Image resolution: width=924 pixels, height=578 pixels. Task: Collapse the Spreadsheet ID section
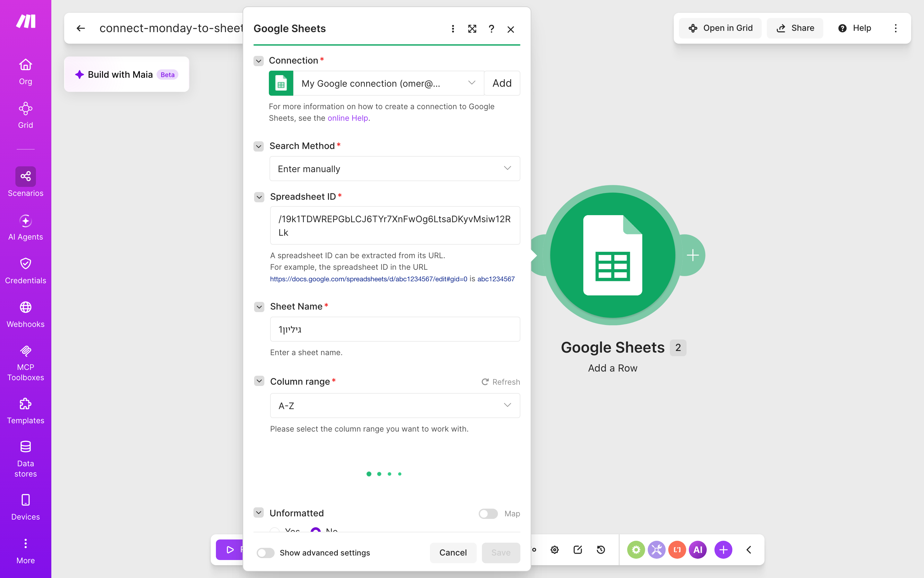[x=259, y=197]
